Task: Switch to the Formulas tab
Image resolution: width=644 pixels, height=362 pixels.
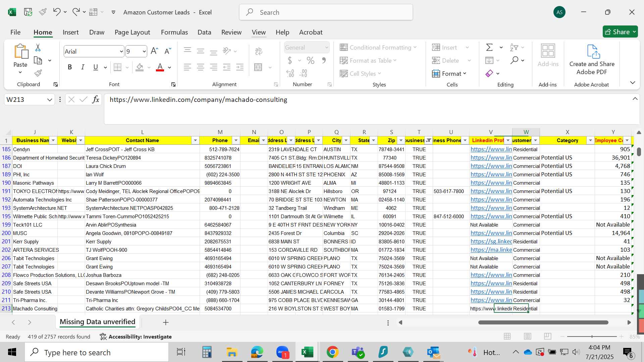Action: pos(174,32)
